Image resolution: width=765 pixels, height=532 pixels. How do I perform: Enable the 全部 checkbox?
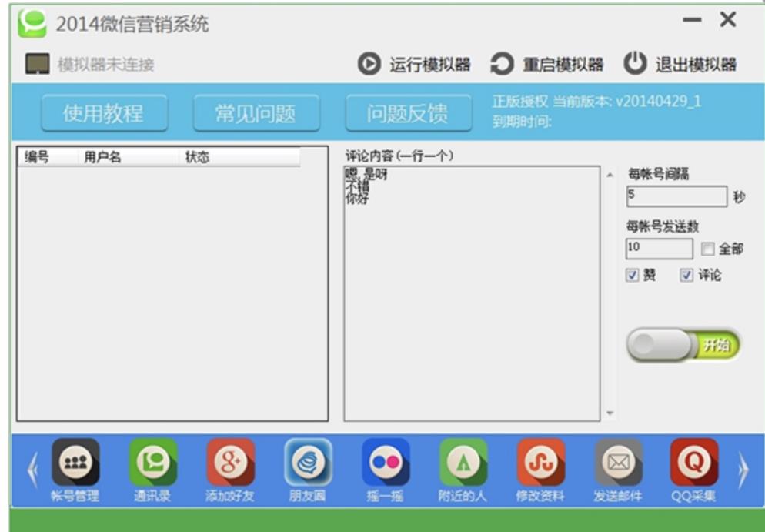(x=707, y=249)
